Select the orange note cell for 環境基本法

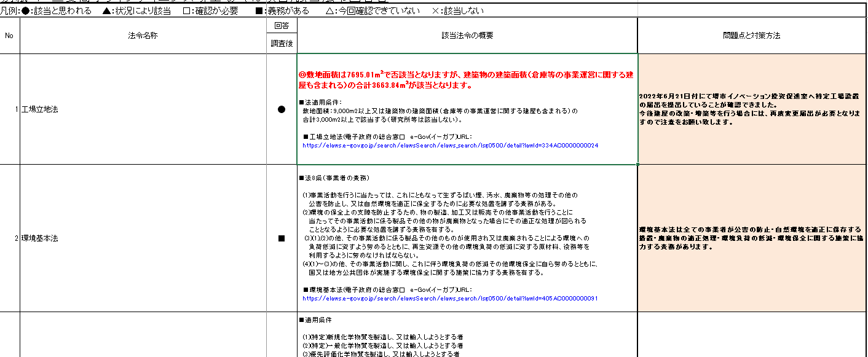coord(752,238)
